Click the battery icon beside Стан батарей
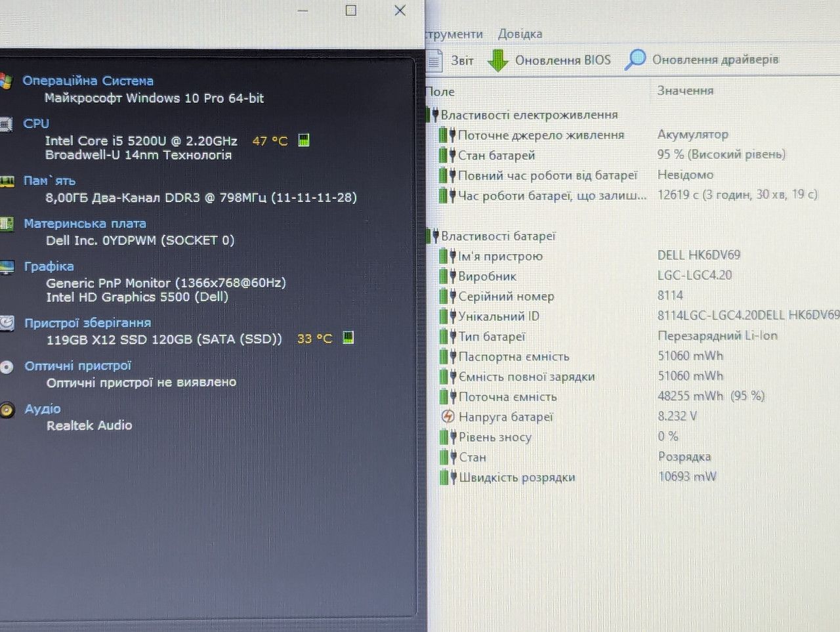The width and height of the screenshot is (840, 632). pos(448,156)
